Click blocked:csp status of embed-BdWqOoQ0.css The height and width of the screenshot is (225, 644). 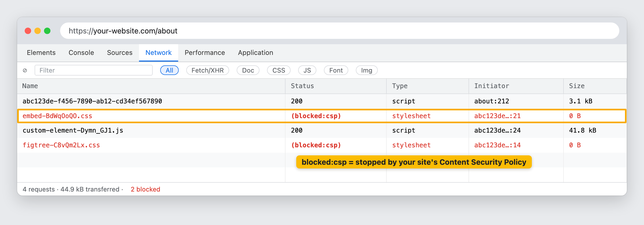click(316, 116)
